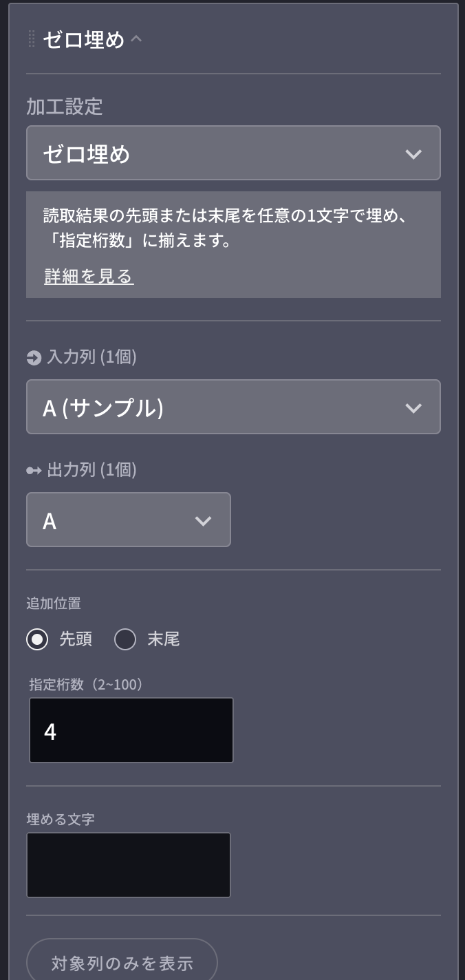Open the 出力列 dropdown showing A
The width and height of the screenshot is (465, 980).
click(x=129, y=520)
